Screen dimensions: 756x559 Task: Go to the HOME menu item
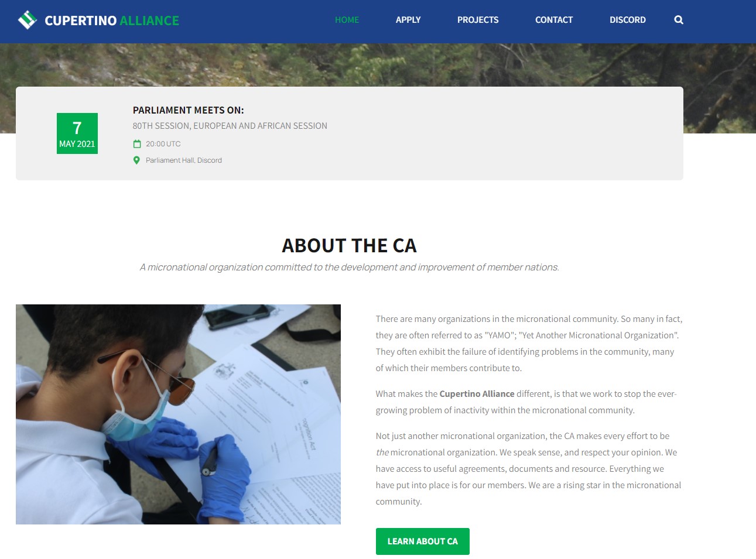347,20
